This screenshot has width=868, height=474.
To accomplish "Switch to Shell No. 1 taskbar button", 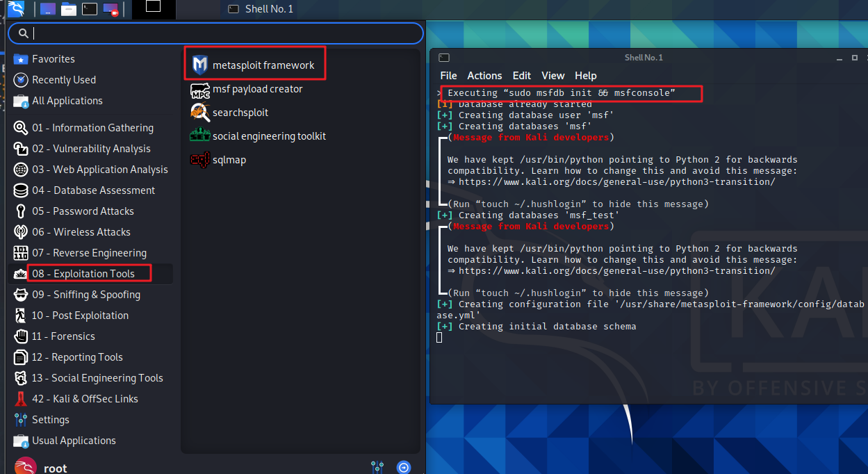I will click(261, 9).
